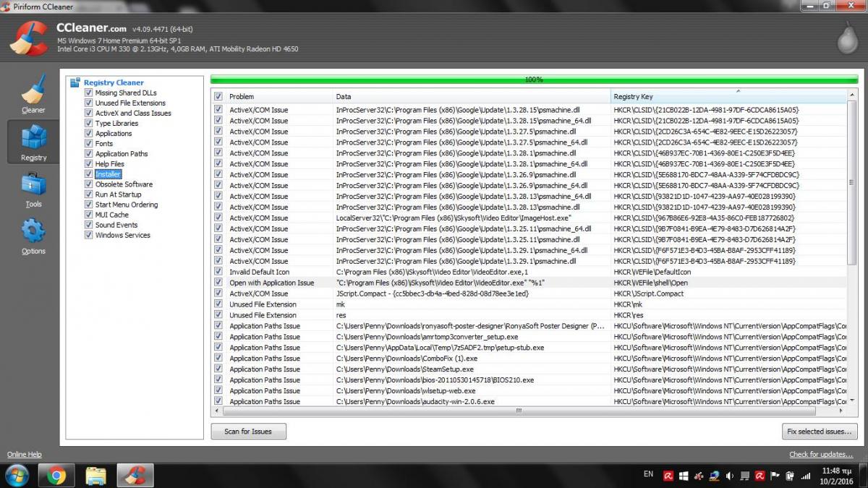Screen dimensions: 868x488
Task: Open the volume speaker tray icon
Action: click(x=729, y=476)
